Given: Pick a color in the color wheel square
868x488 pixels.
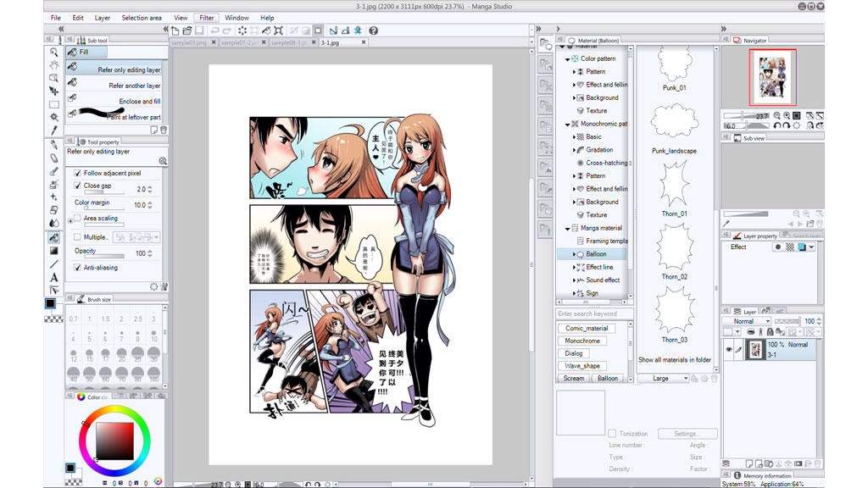Looking at the screenshot, I should [x=115, y=441].
